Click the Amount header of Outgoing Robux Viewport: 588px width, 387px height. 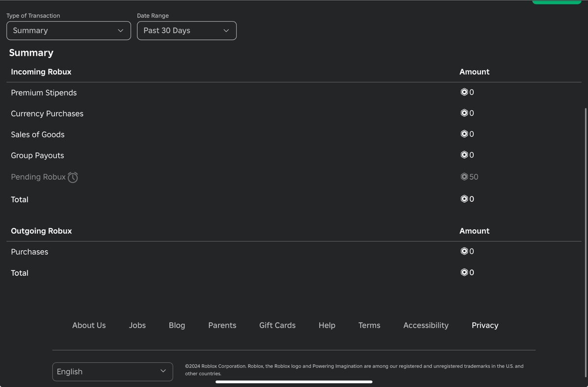pos(474,231)
